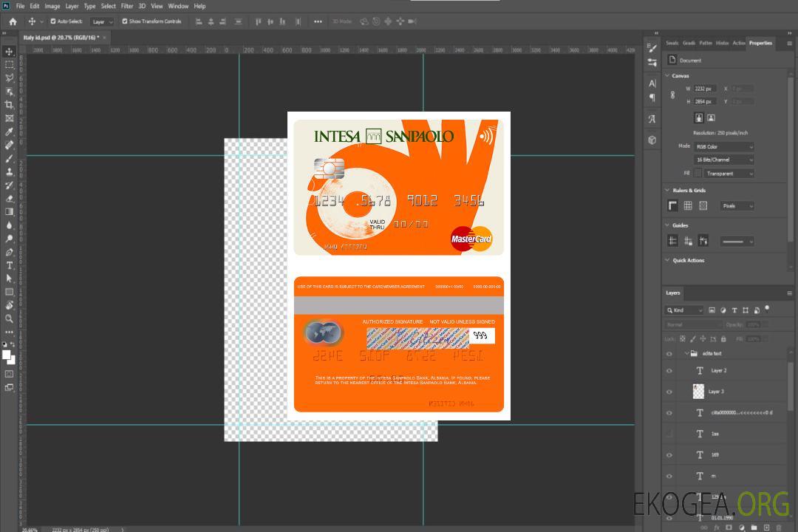Select the Crop tool
The image size is (798, 532).
pyautogui.click(x=9, y=105)
